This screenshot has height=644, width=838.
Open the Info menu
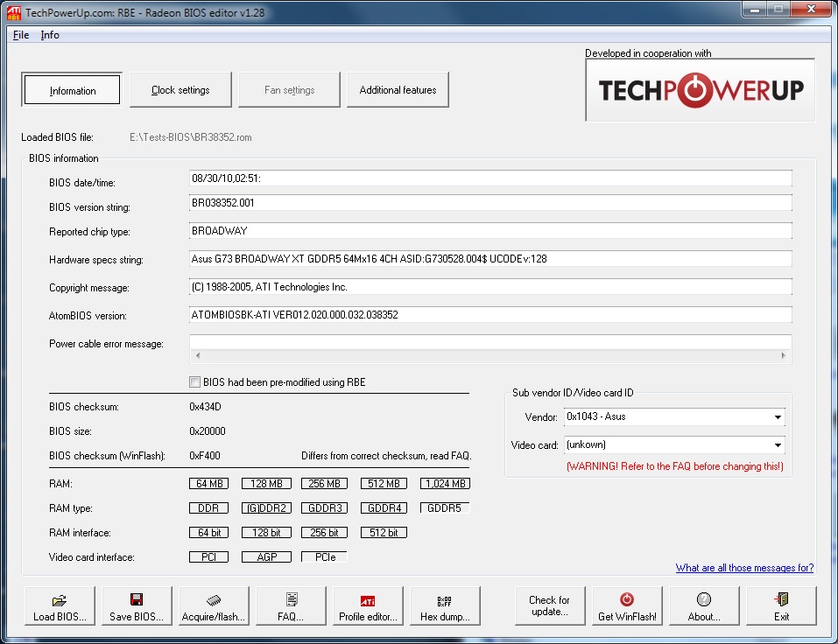coord(50,35)
